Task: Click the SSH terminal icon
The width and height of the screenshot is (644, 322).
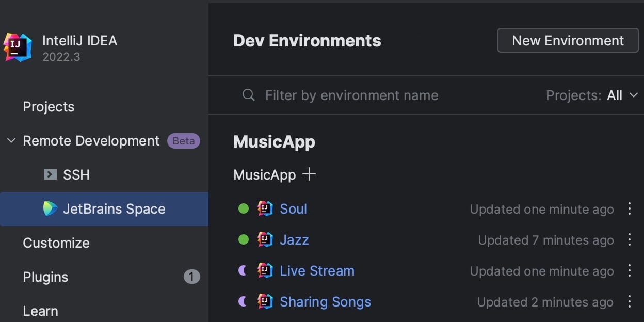Action: click(x=50, y=174)
